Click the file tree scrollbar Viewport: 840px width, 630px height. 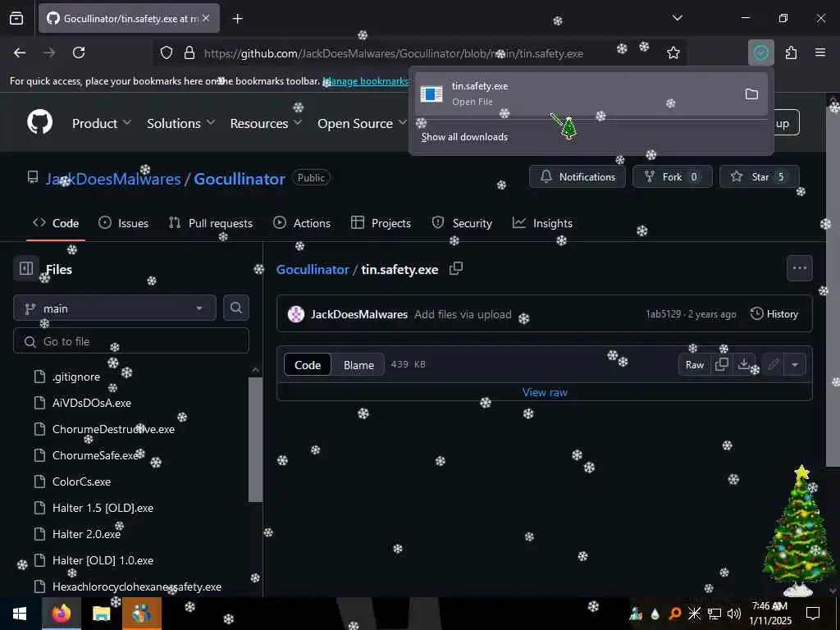[256, 440]
